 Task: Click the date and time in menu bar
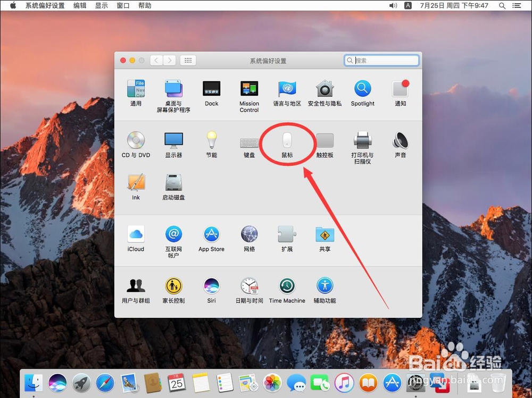454,5
